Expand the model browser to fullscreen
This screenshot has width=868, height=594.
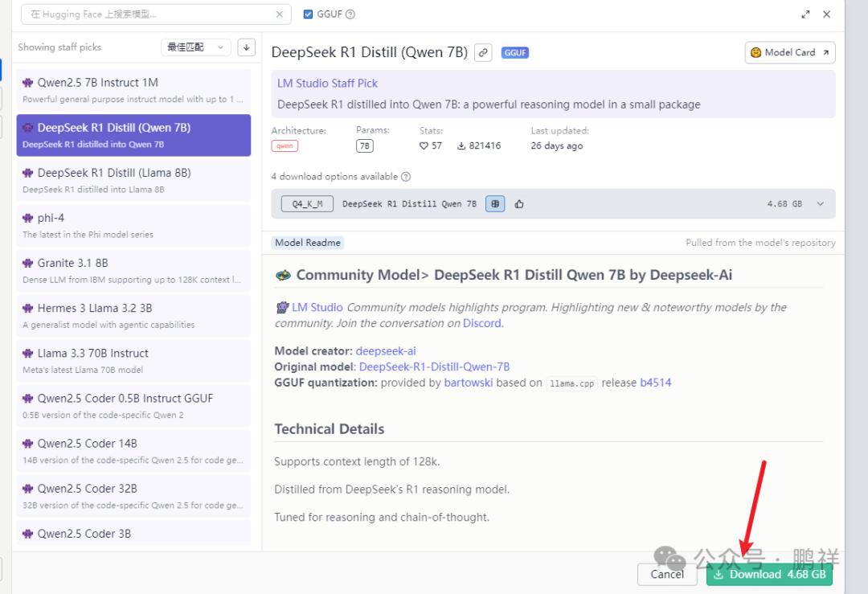click(x=805, y=14)
